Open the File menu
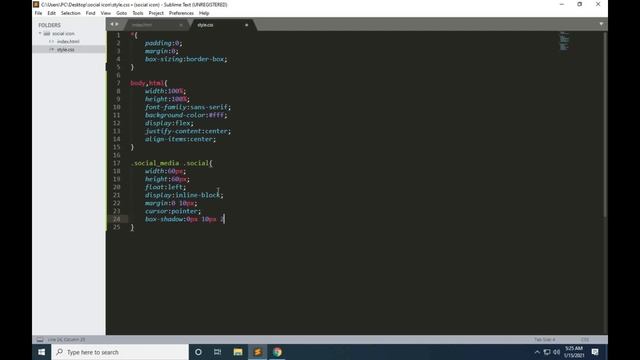640x360 pixels. [x=38, y=13]
